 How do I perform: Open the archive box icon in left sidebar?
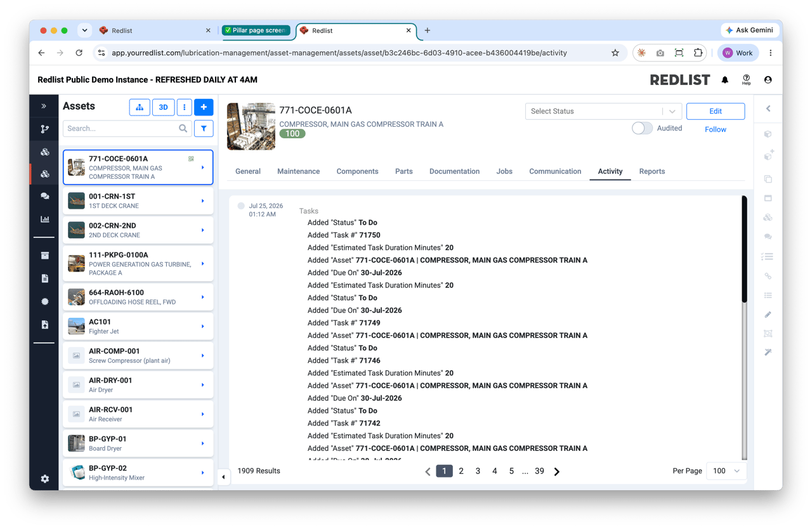44,255
